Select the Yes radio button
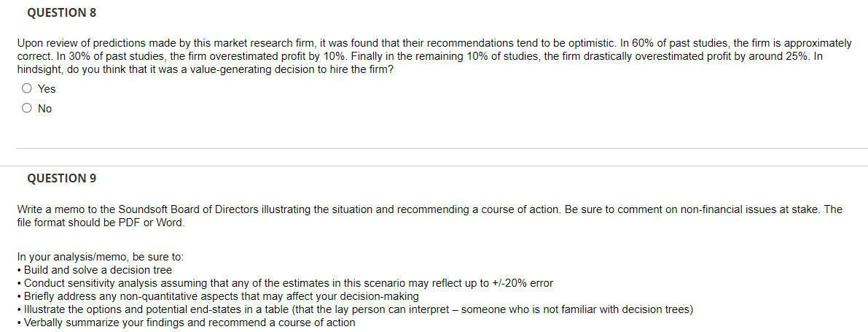 (26, 88)
